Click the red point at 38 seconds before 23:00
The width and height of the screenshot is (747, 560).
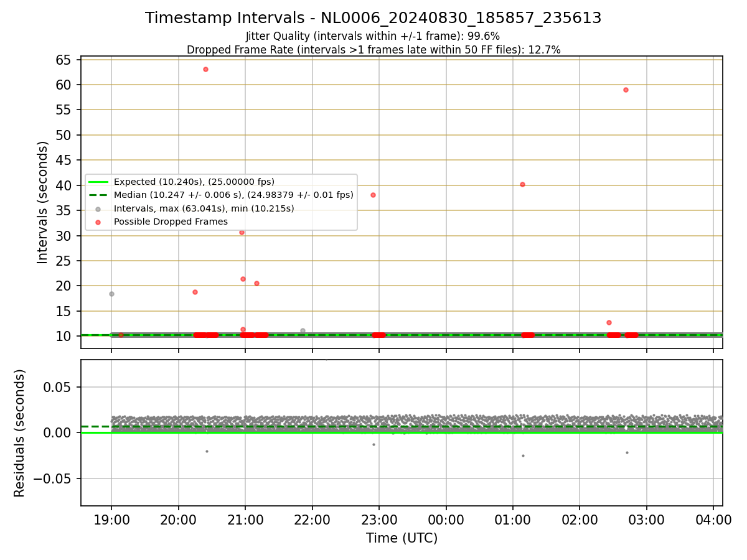pos(373,195)
